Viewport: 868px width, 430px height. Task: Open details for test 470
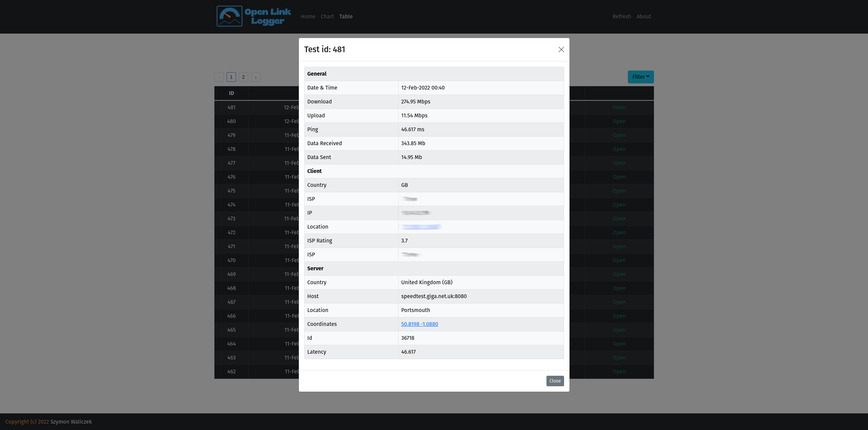coord(619,260)
